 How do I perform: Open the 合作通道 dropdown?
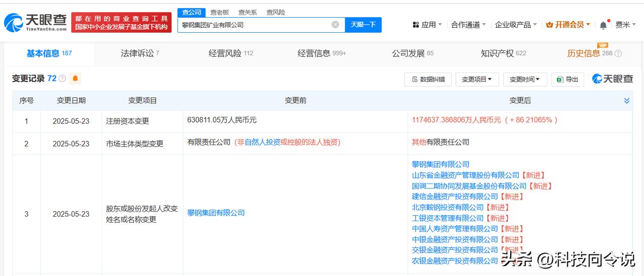468,25
